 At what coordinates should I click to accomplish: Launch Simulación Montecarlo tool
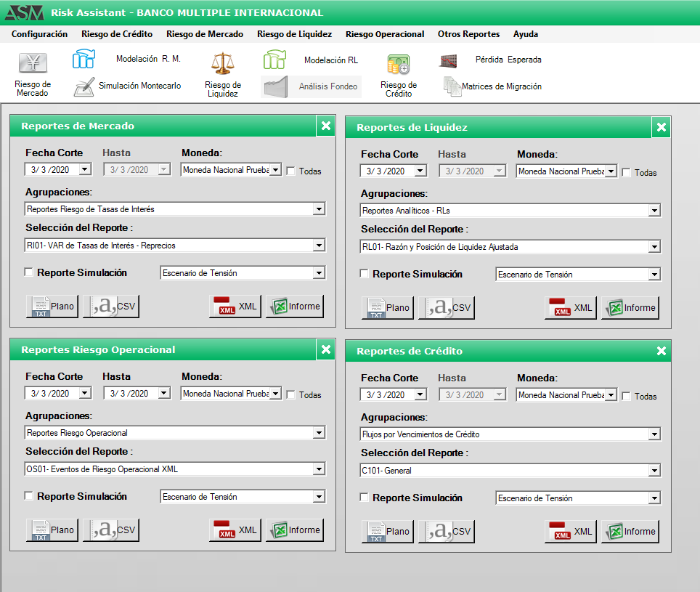[84, 86]
